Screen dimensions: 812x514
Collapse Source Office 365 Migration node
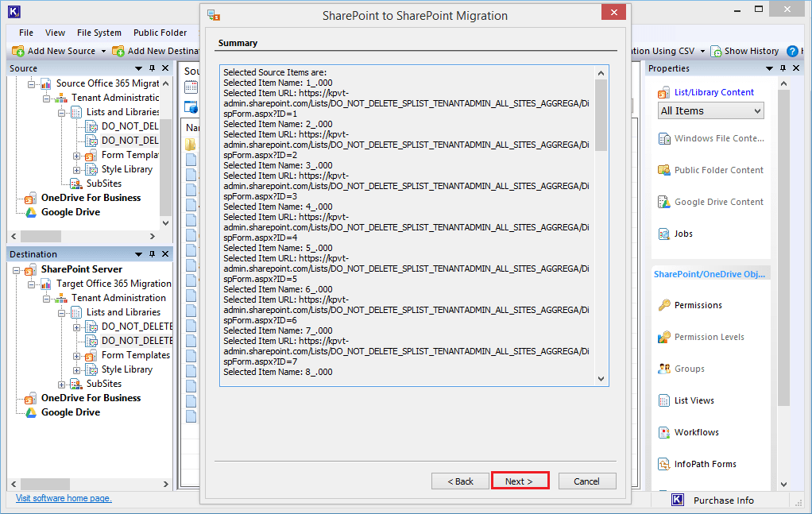click(32, 83)
